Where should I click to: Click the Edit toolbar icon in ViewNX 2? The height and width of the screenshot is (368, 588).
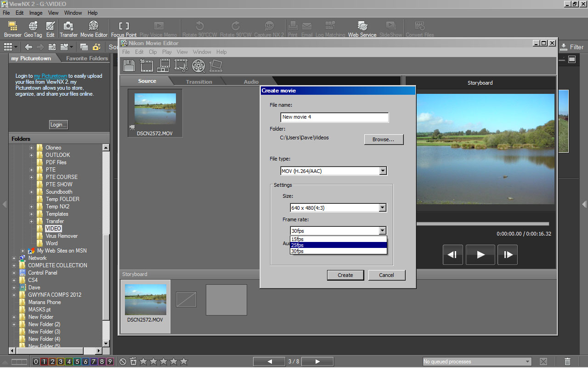[50, 29]
